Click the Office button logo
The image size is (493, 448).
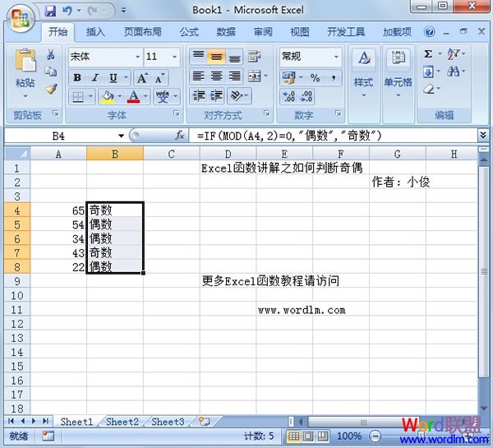21,18
